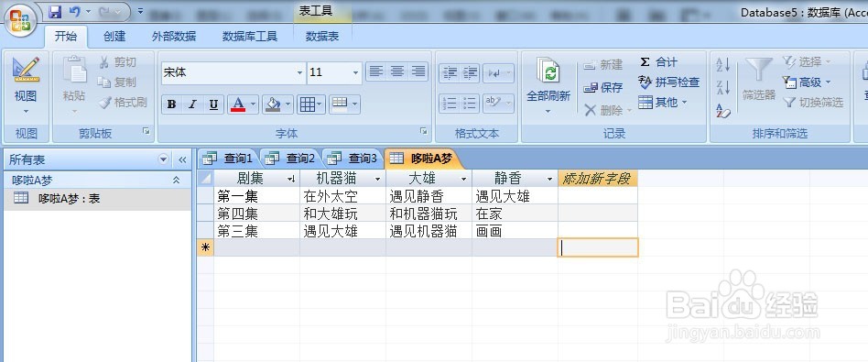Open 查询2 document tab
This screenshot has width=868, height=362.
290,159
